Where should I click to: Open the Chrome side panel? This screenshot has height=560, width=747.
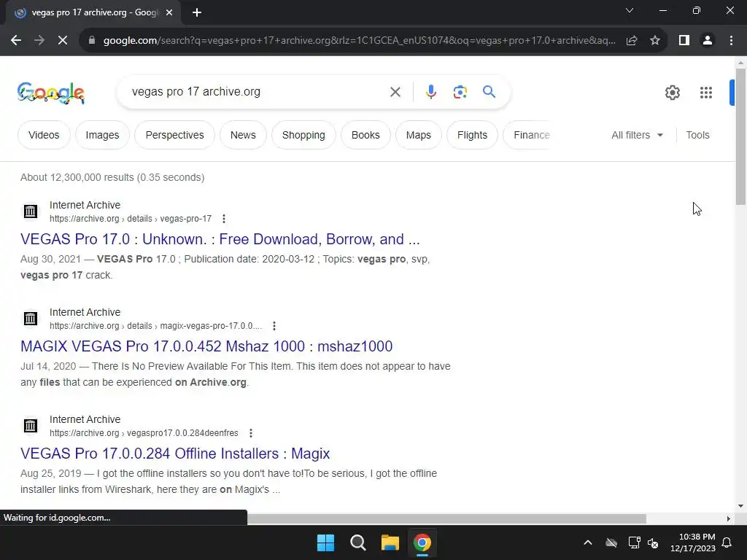click(x=684, y=41)
